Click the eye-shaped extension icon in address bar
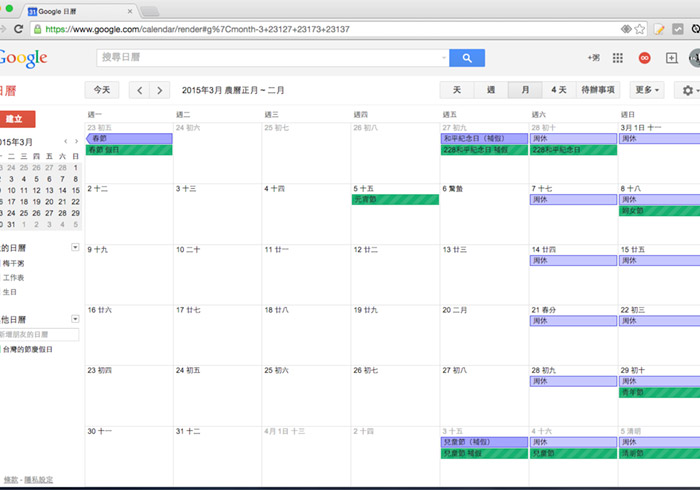 click(626, 29)
